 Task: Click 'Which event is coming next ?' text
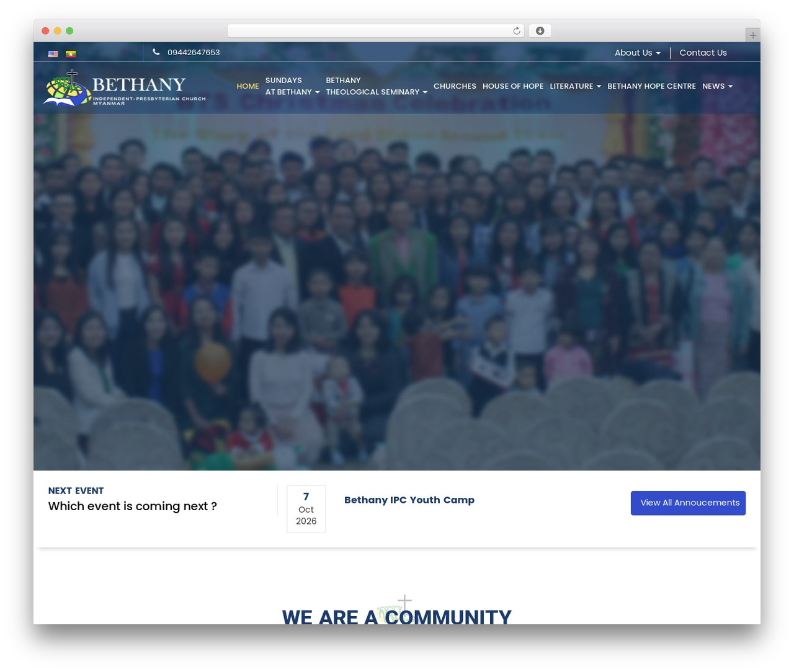[133, 506]
